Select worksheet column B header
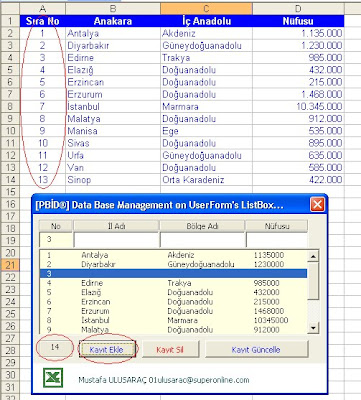Image resolution: width=361 pixels, height=400 pixels. point(113,9)
